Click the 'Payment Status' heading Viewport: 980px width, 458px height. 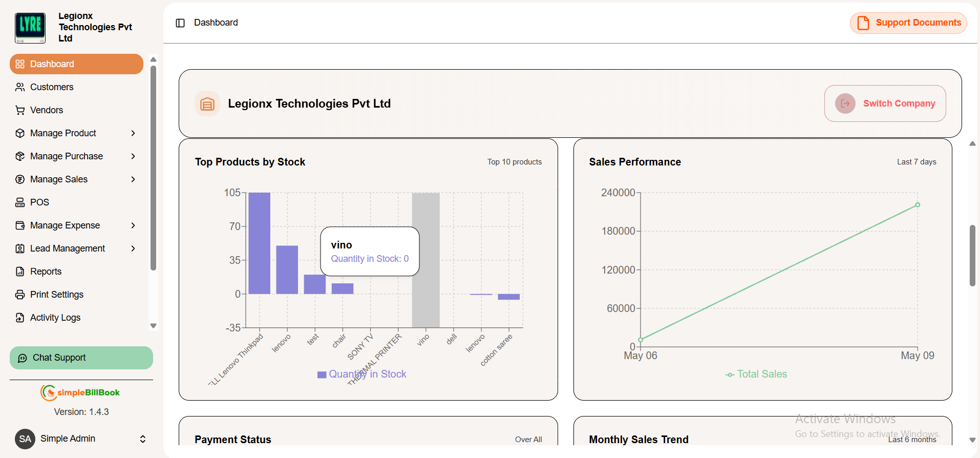pyautogui.click(x=233, y=440)
